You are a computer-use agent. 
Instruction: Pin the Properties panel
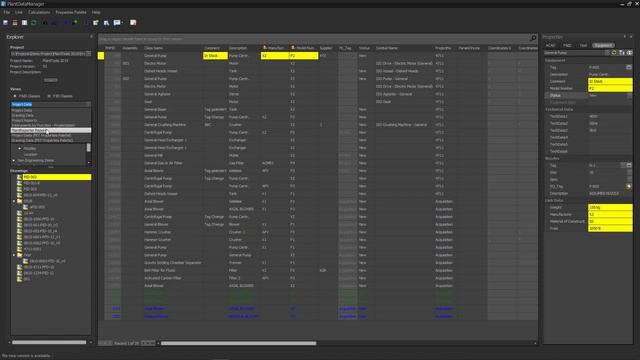[624, 37]
